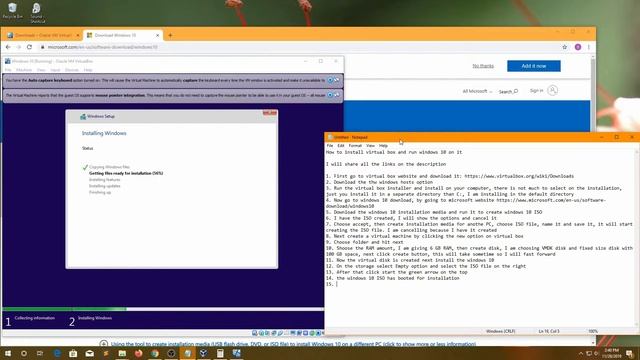Click VirtualBox hard disk status icon
Viewport: 640px width, 360px height.
[x=255, y=333]
